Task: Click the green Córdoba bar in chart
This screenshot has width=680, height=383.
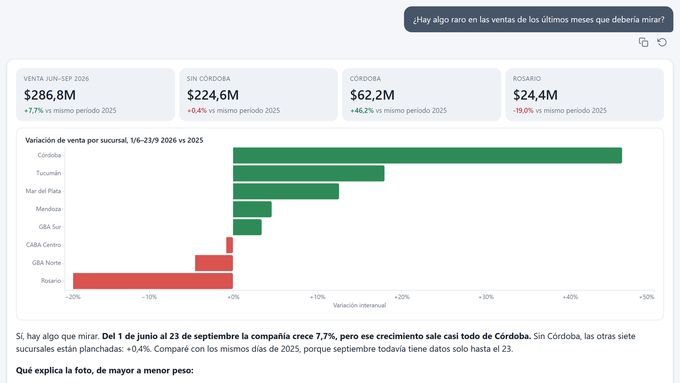Action: click(427, 155)
